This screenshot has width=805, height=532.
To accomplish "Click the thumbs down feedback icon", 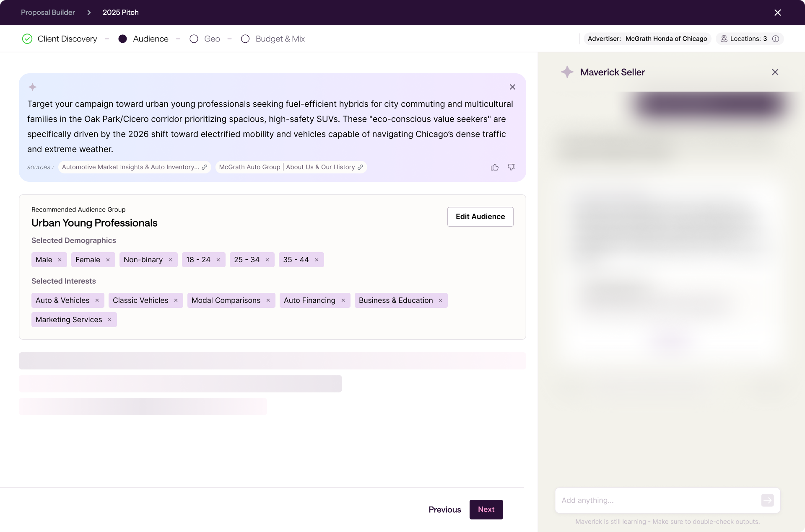I will (512, 167).
